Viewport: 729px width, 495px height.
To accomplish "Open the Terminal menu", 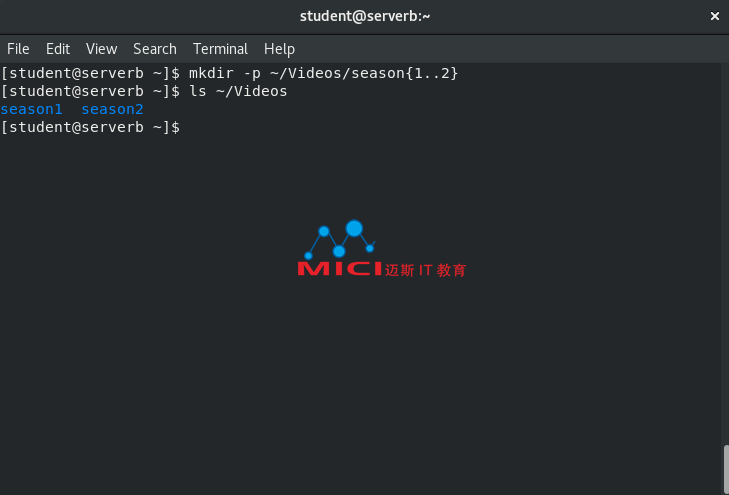I will coord(220,49).
